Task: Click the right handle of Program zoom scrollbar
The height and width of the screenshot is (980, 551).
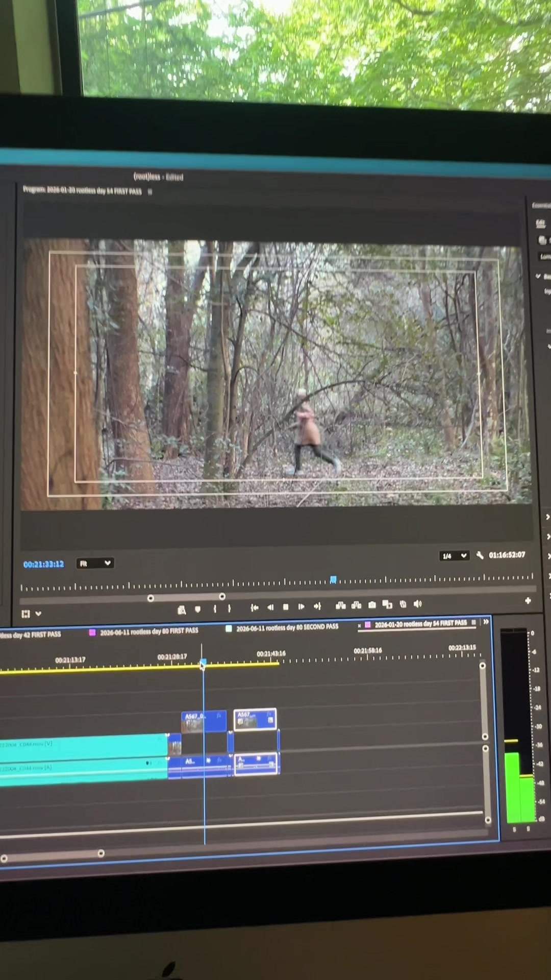Action: click(x=222, y=597)
